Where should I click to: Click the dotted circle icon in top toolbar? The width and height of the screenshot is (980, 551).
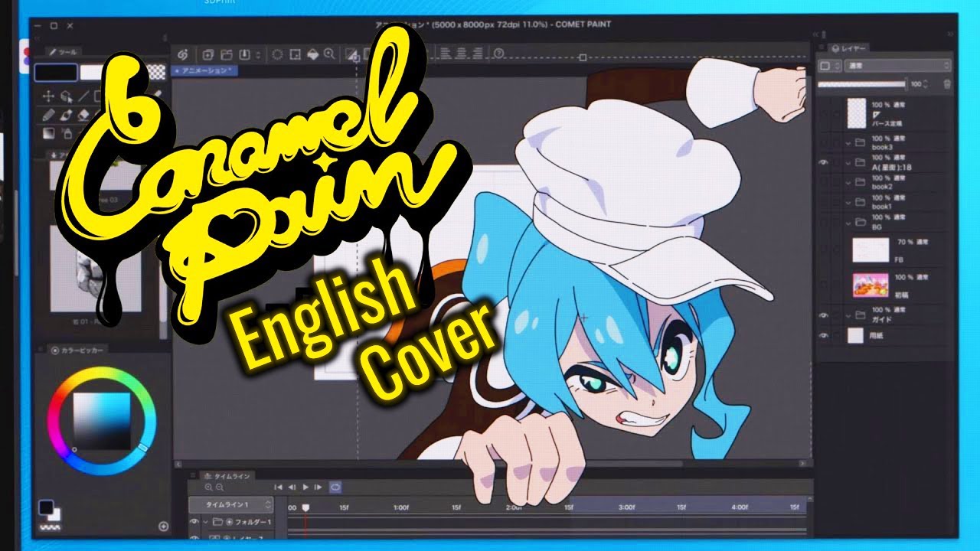(277, 54)
